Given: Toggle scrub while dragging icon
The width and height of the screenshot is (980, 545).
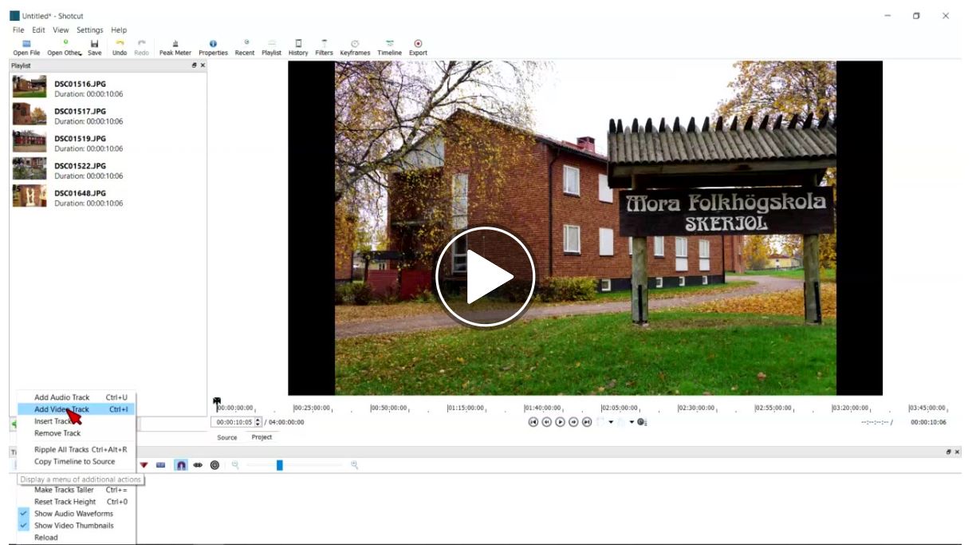Looking at the screenshot, I should tap(198, 464).
